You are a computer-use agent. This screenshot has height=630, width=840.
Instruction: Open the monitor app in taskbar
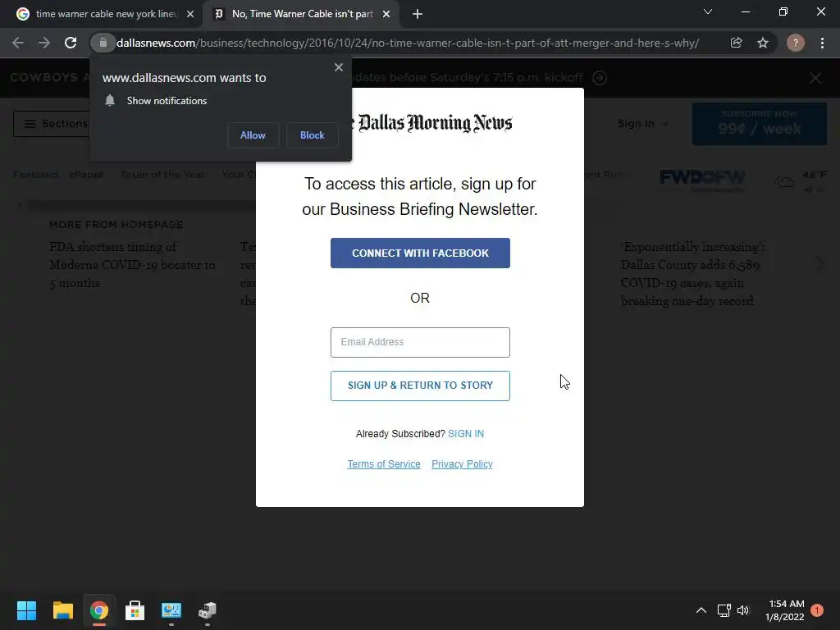pyautogui.click(x=171, y=610)
